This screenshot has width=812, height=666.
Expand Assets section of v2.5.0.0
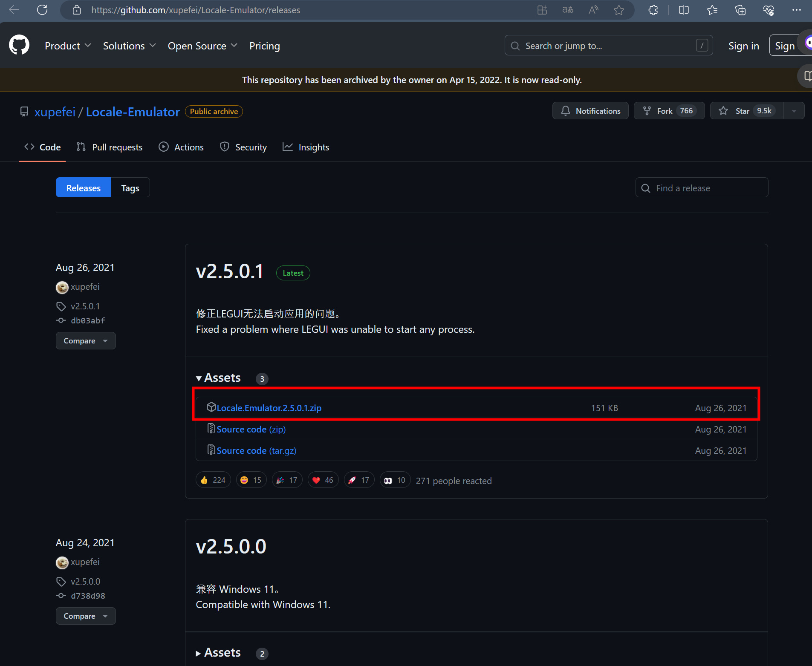(218, 653)
